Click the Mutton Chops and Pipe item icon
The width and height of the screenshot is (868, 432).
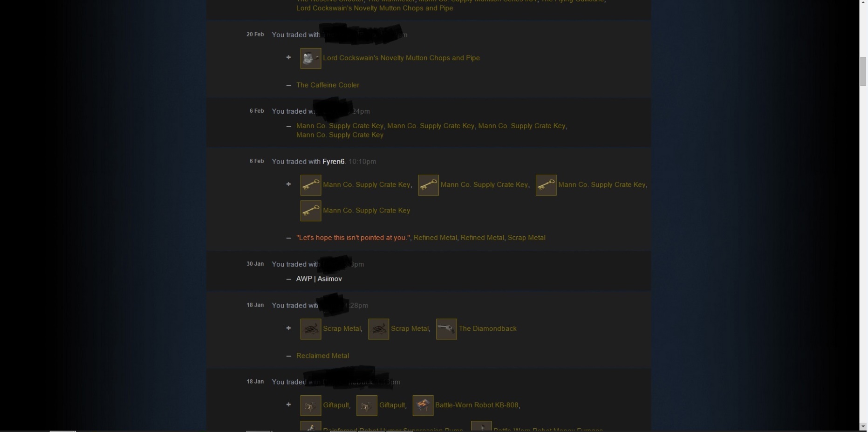click(x=311, y=58)
